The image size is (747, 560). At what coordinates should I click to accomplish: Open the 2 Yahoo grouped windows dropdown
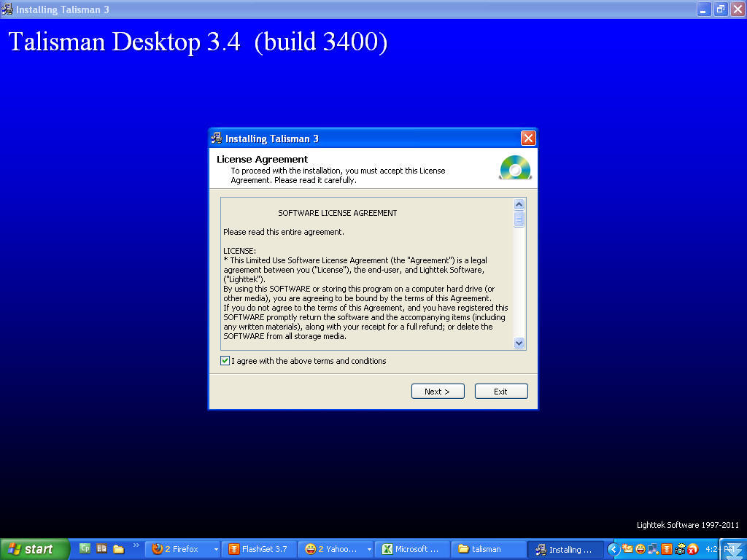tap(369, 549)
